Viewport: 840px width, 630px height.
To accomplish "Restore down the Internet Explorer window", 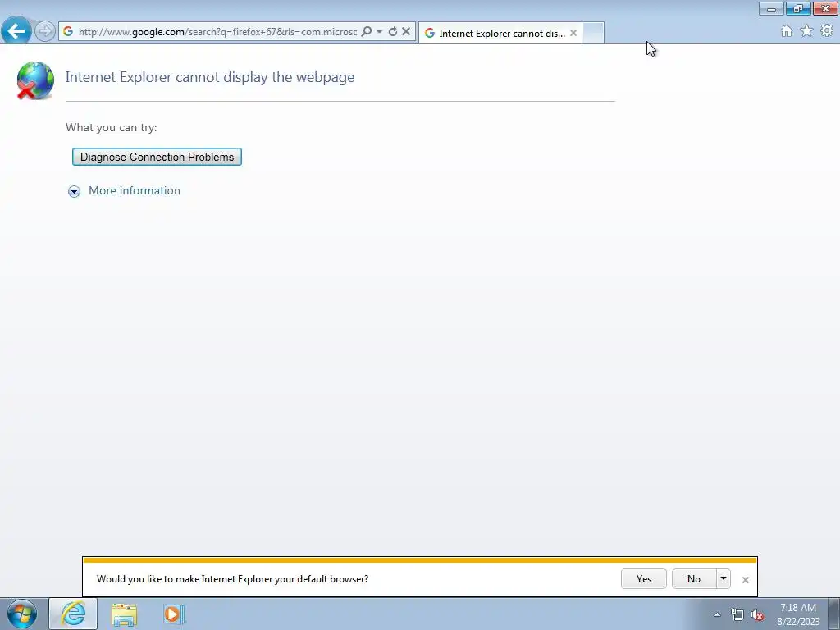I will click(798, 8).
